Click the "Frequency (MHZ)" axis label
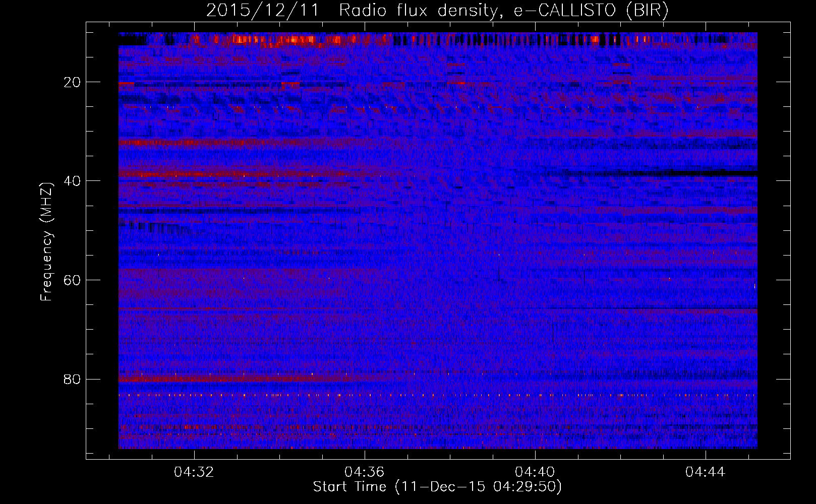The width and height of the screenshot is (816, 504). pyautogui.click(x=46, y=242)
